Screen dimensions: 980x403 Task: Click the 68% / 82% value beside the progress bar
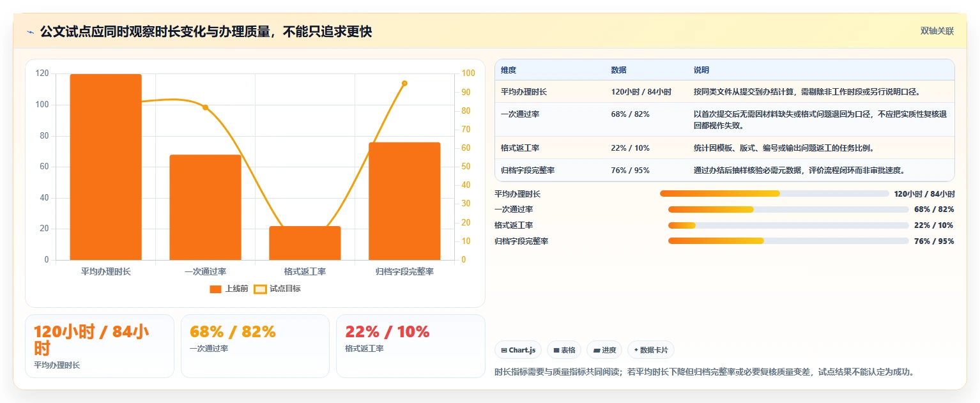pos(934,209)
